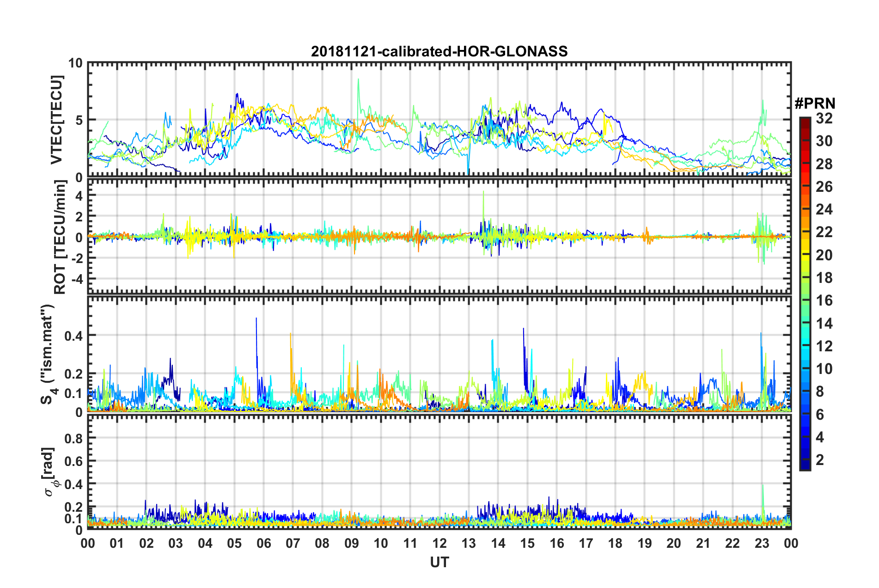The height and width of the screenshot is (588, 879).
Task: Click the S4 ("ism.mat") axis label
Action: point(49,354)
